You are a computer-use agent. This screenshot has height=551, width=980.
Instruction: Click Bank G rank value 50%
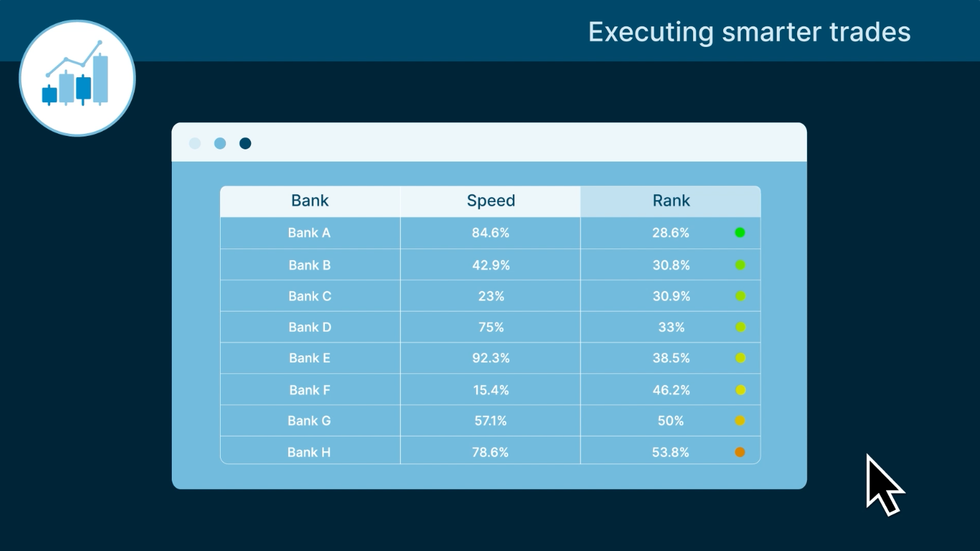tap(670, 421)
